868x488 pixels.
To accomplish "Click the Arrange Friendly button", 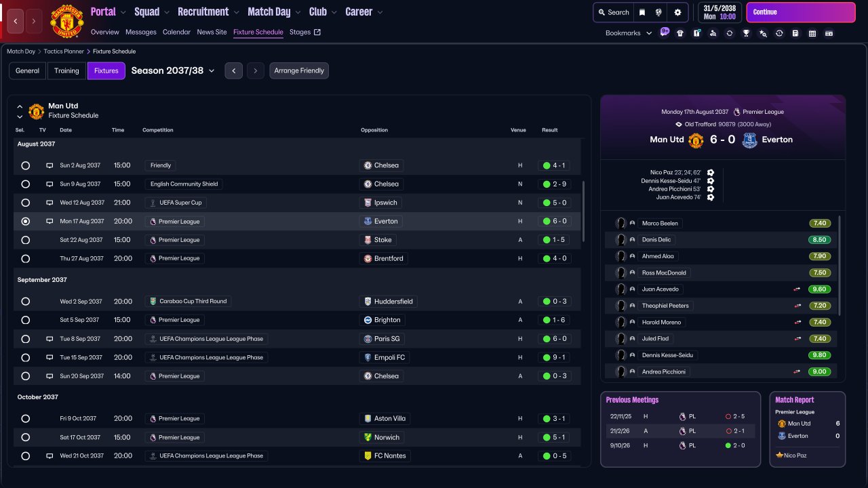I will click(299, 70).
